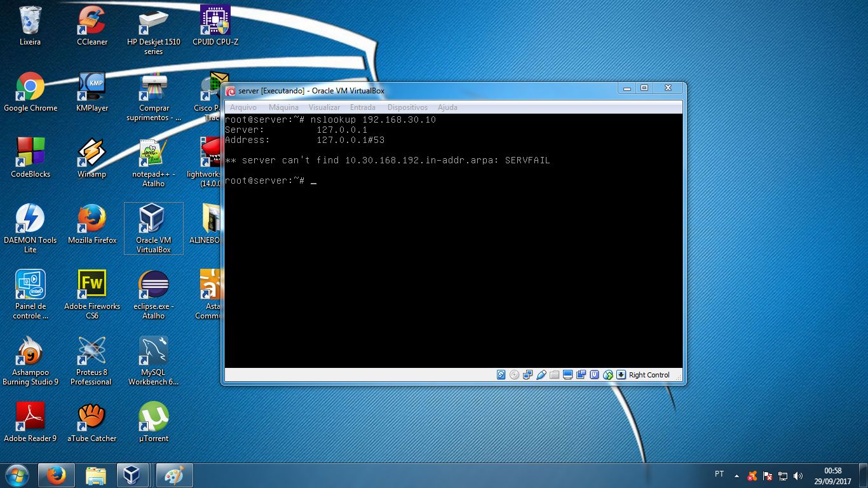Click inside the server terminal at the prompt
Screen dimensions: 868x488
point(313,181)
